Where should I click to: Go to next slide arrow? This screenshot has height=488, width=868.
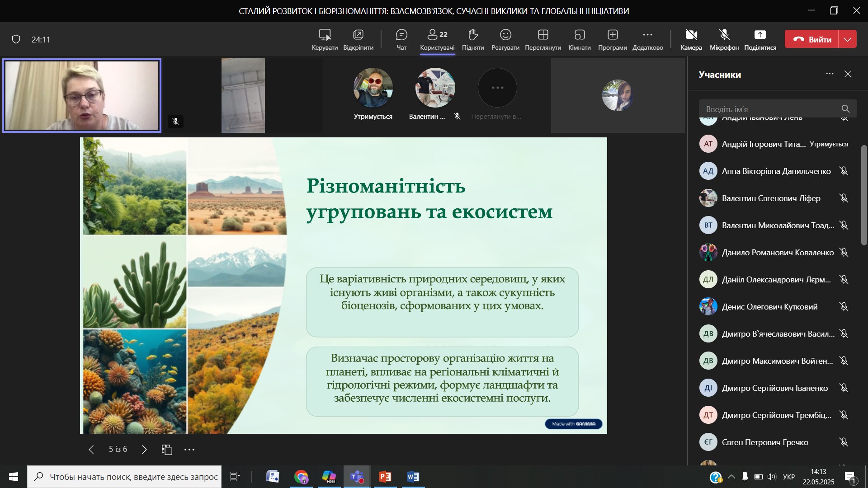144,449
